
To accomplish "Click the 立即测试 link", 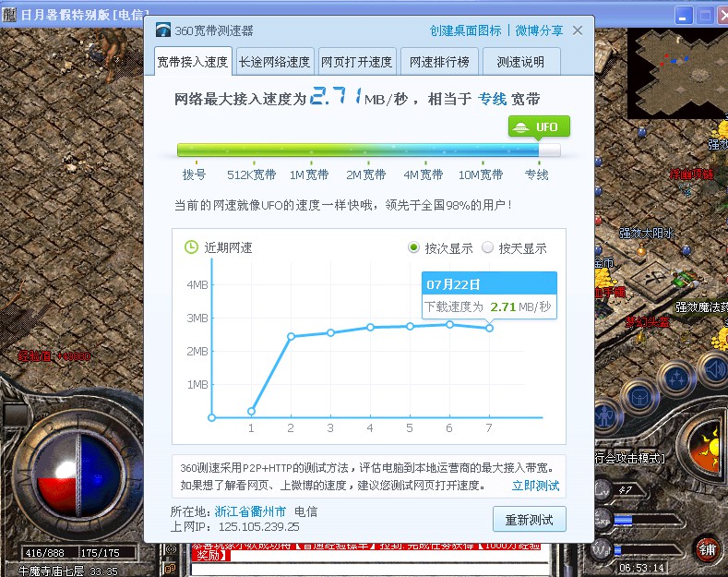I will click(535, 486).
